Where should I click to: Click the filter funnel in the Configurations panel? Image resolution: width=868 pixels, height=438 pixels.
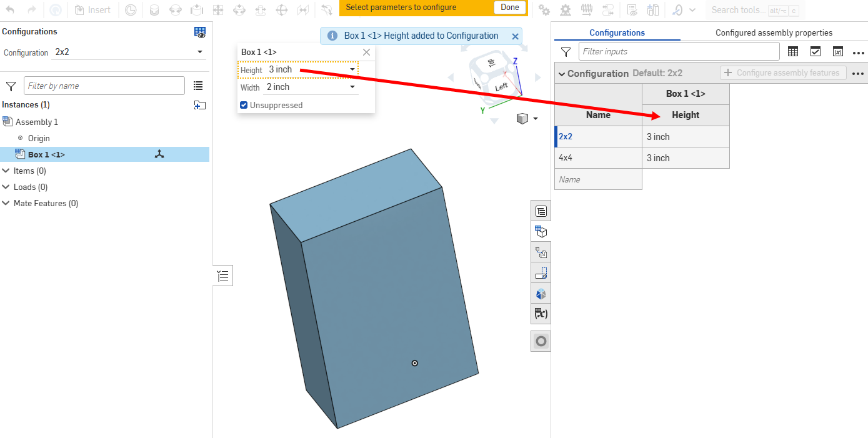click(9, 86)
